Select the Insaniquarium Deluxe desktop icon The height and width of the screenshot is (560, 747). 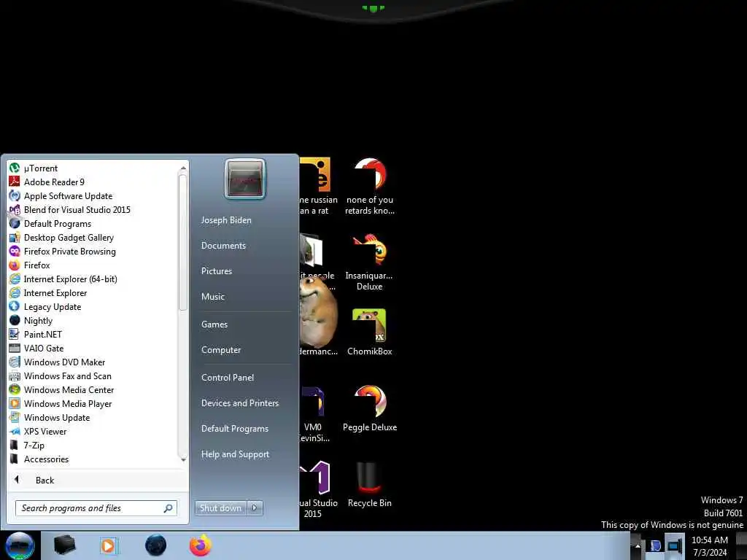pyautogui.click(x=370, y=262)
